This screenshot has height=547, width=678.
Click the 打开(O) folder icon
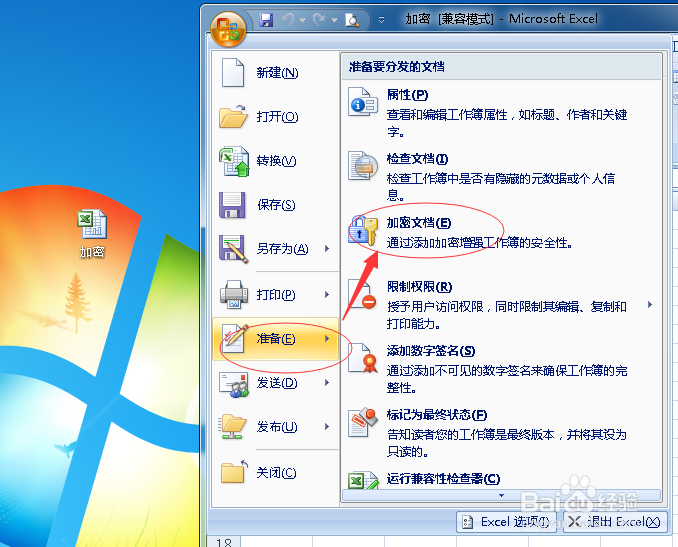[x=233, y=116]
